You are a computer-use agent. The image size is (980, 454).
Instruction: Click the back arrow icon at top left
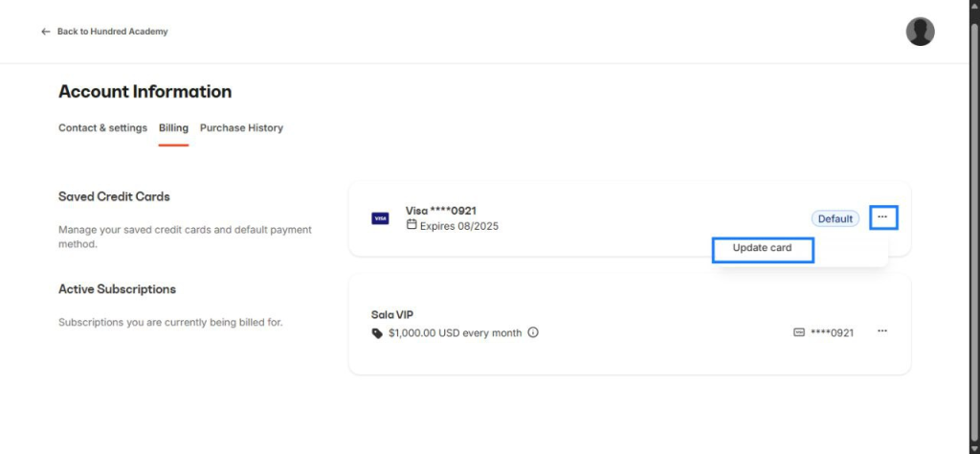(45, 32)
